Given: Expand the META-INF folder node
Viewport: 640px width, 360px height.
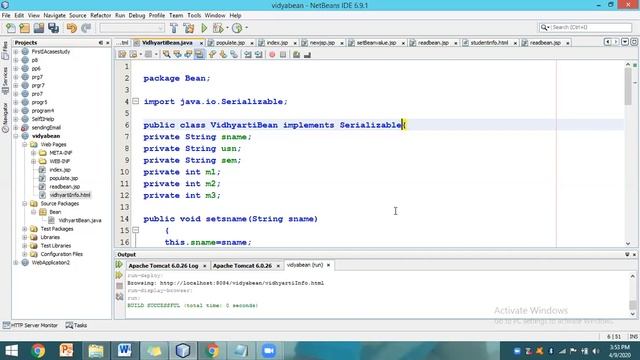Looking at the screenshot, I should pos(33,153).
